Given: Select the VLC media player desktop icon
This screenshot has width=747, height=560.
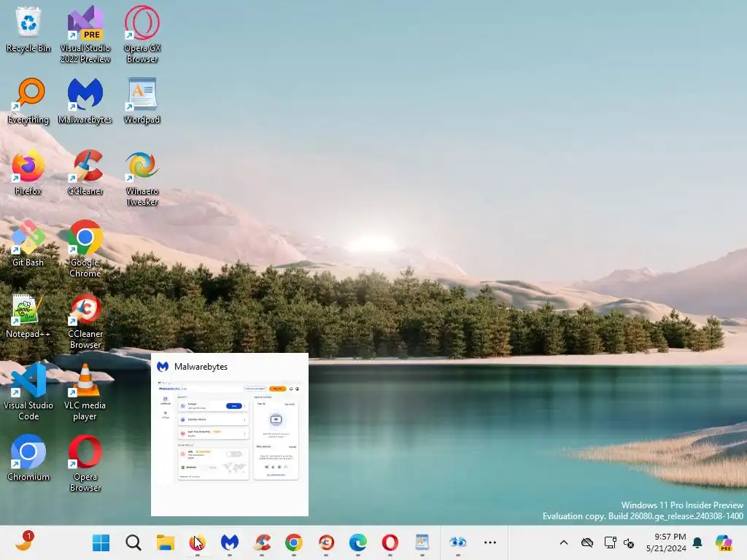Looking at the screenshot, I should pyautogui.click(x=85, y=392).
